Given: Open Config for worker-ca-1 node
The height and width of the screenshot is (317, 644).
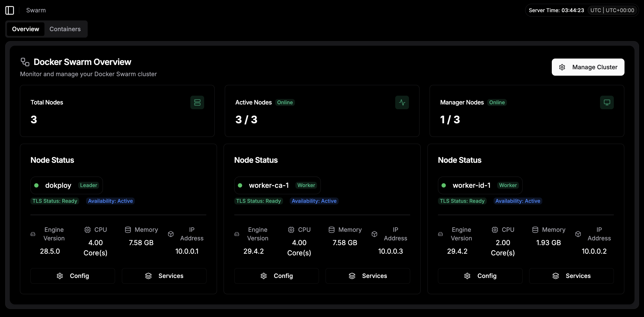Looking at the screenshot, I should pyautogui.click(x=277, y=276).
